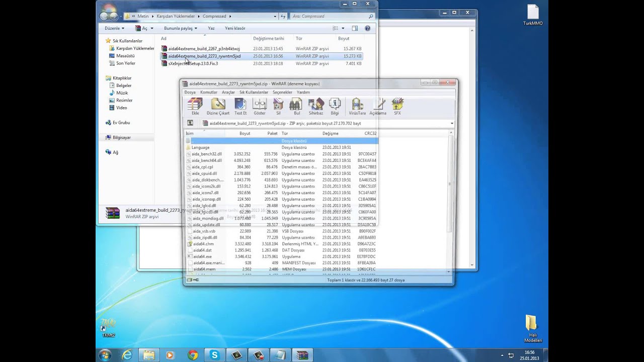The height and width of the screenshot is (362, 644).
Task: Select Son Yerler in the sidebar
Action: point(125,63)
